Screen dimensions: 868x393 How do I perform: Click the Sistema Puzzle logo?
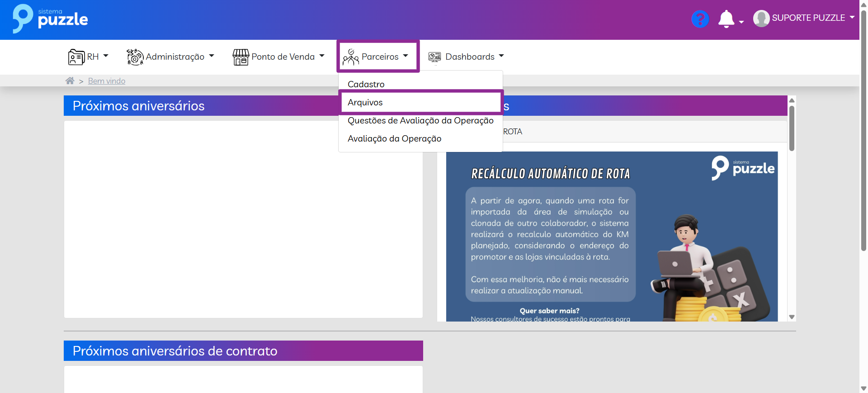[50, 19]
